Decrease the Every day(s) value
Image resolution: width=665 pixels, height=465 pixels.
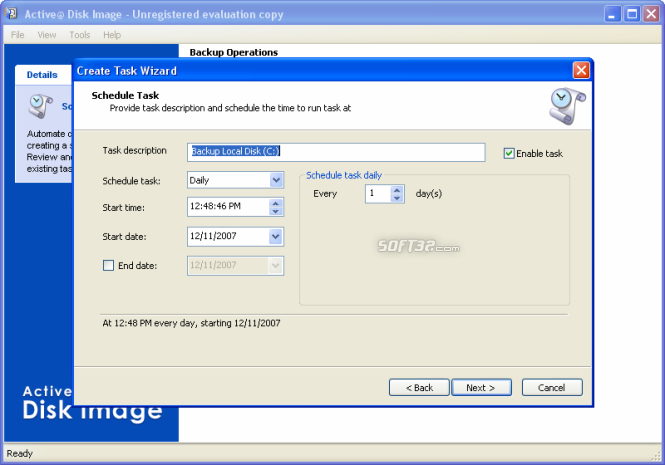click(397, 198)
